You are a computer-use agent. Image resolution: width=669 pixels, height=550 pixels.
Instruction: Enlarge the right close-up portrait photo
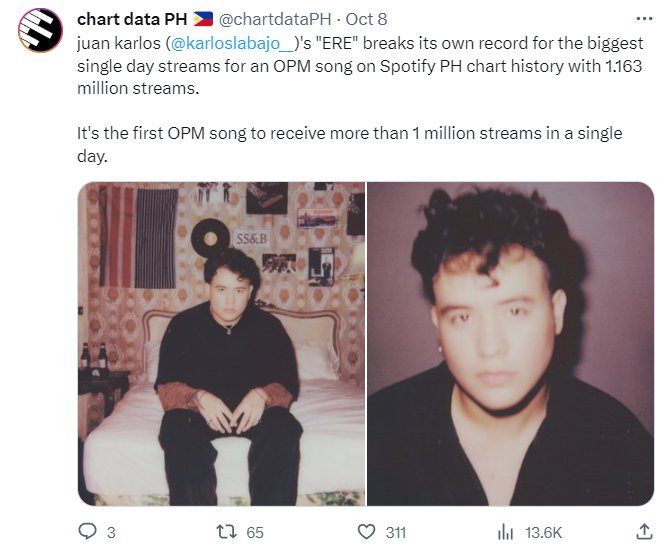pos(511,343)
